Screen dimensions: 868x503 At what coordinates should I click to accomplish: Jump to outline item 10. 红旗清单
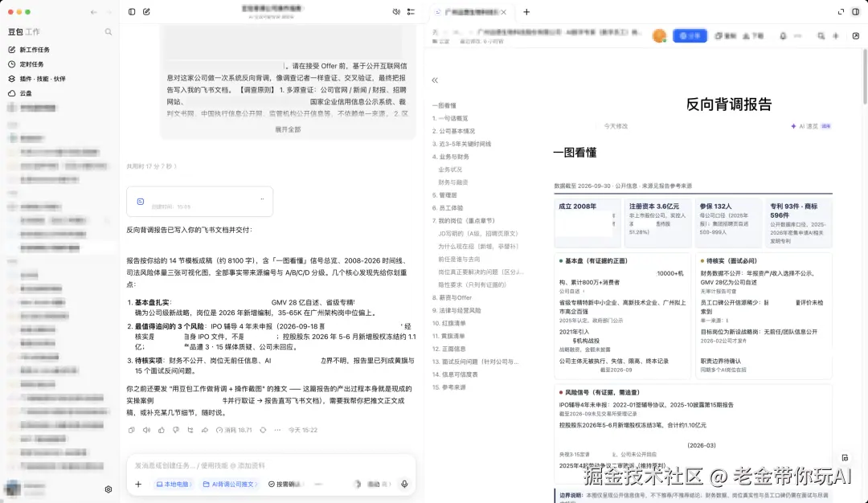pyautogui.click(x=449, y=323)
